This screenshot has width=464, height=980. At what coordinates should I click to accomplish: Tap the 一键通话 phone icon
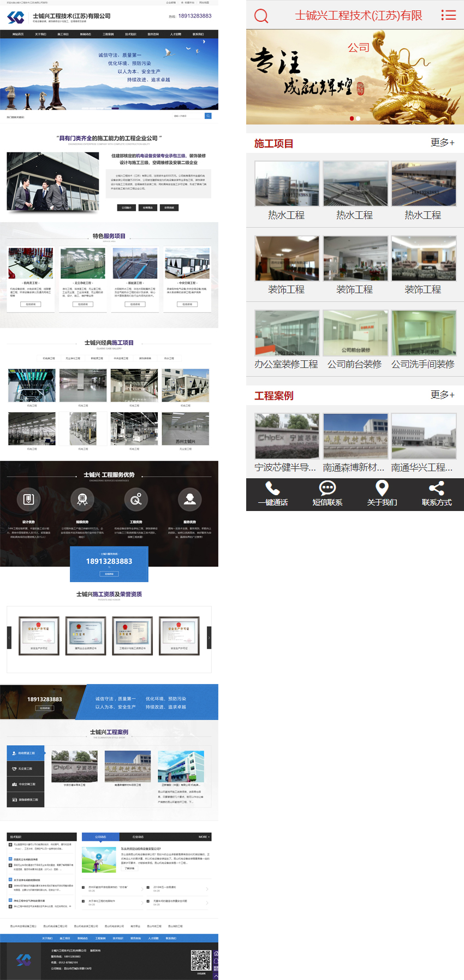point(272,488)
